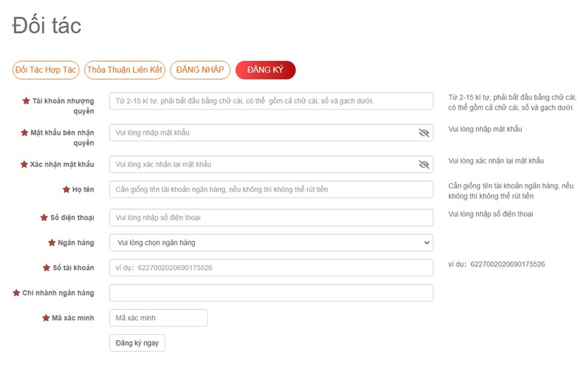Toggle password visibility in Mật khẩu bên nhận quyền field
This screenshot has height=368, width=588.
pyautogui.click(x=424, y=133)
